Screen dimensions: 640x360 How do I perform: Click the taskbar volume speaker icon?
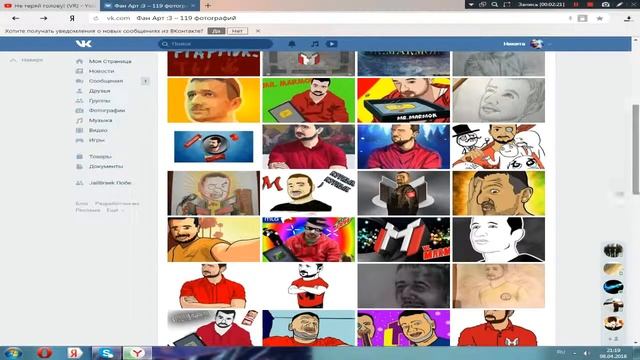(587, 353)
